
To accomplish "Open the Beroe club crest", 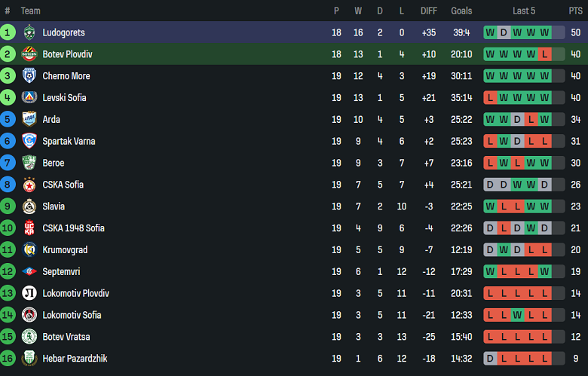I will tap(29, 163).
